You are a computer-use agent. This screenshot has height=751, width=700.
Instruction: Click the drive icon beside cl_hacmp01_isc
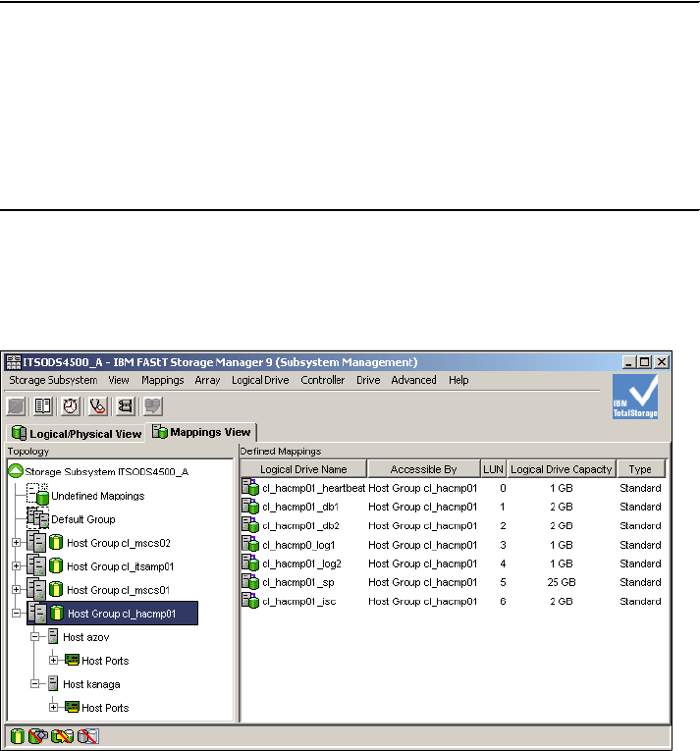[x=250, y=601]
